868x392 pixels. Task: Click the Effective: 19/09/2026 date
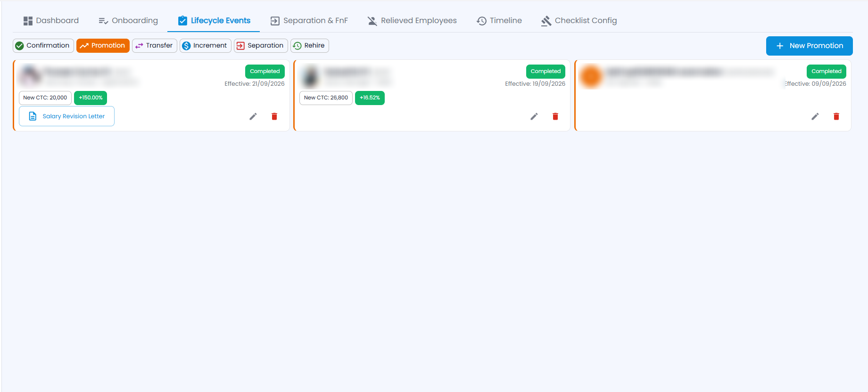(x=535, y=84)
